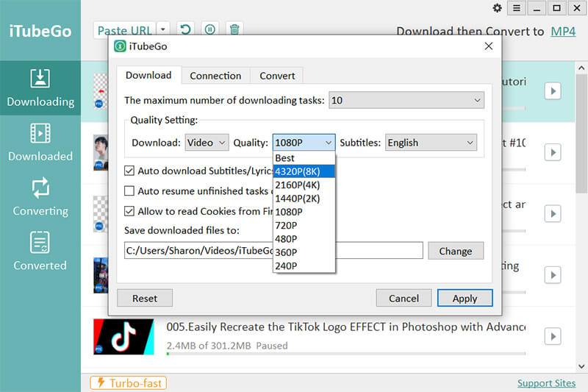
Task: Open the MP4 convert format link
Action: pos(563,32)
